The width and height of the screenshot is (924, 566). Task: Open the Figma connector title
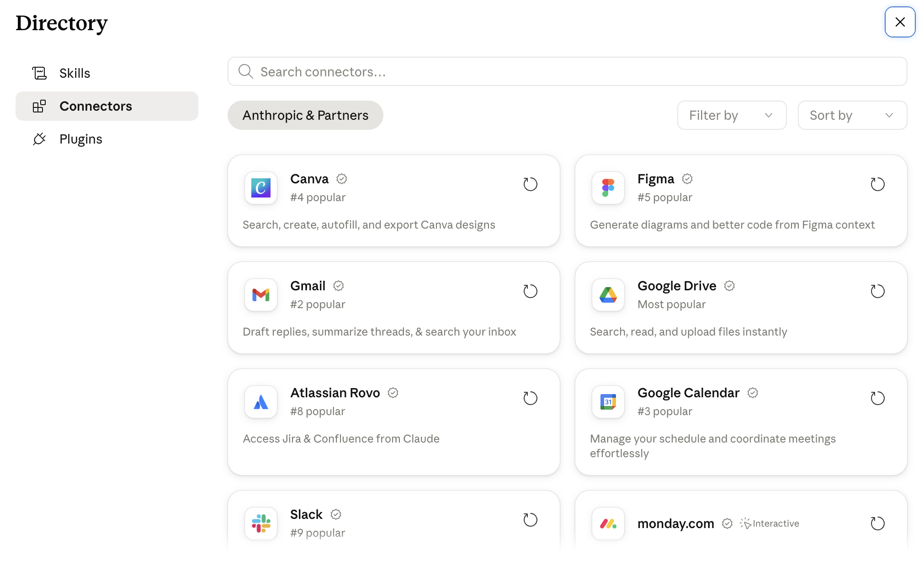click(x=656, y=179)
